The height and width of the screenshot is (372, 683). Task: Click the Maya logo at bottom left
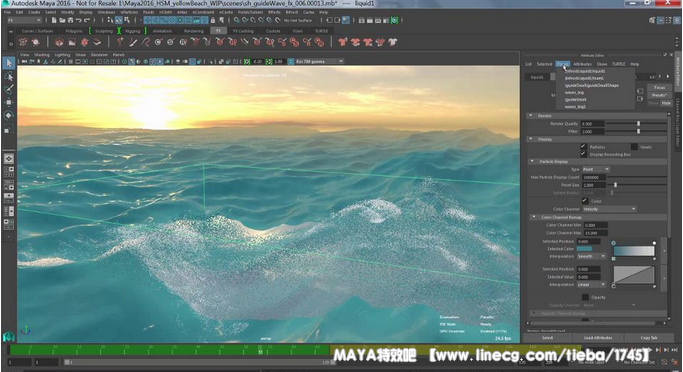coord(8,336)
